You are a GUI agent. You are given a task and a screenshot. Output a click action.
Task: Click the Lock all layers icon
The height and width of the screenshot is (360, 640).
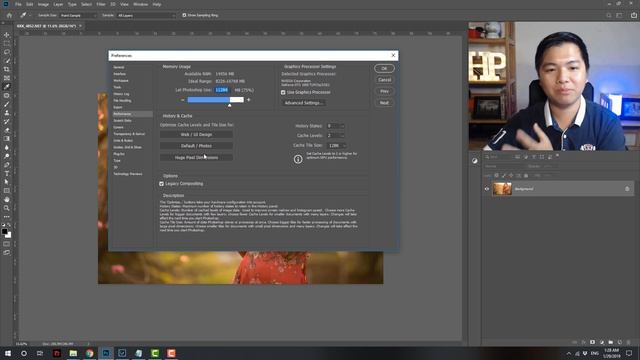526,176
